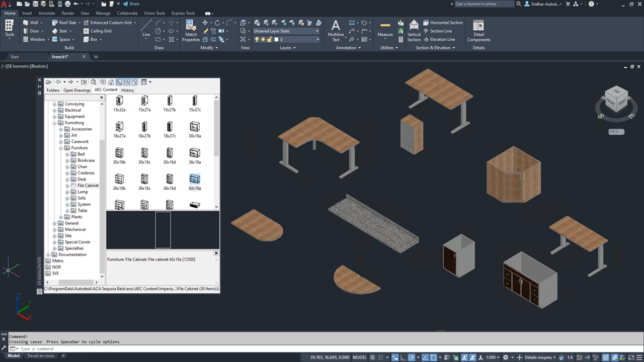Select the Measure tool in Utilities panel
644x362 pixels.
pos(385,28)
